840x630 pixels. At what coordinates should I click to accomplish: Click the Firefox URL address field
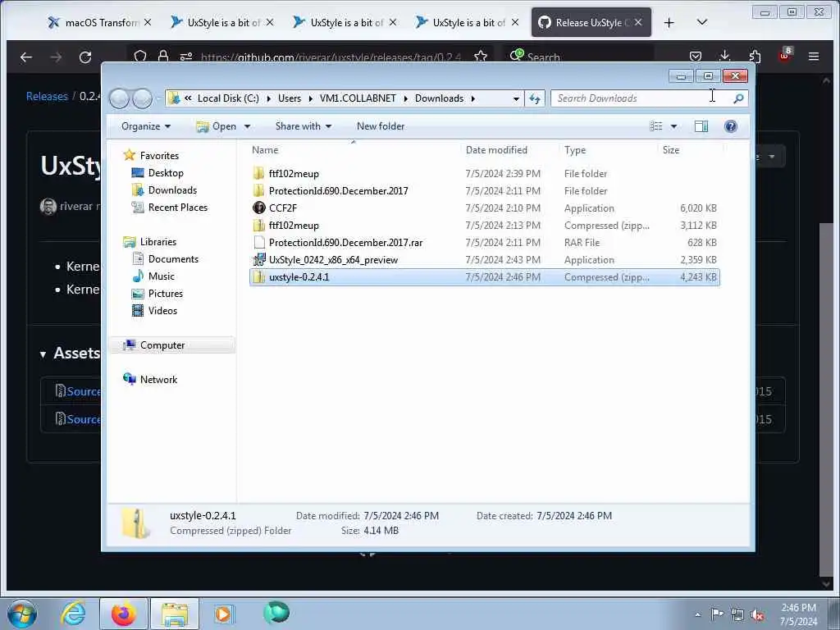330,57
